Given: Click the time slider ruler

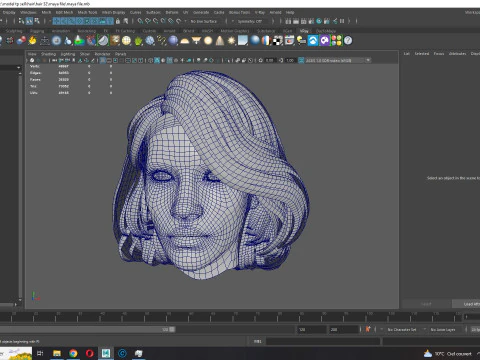Looking at the screenshot, I should [x=231, y=317].
